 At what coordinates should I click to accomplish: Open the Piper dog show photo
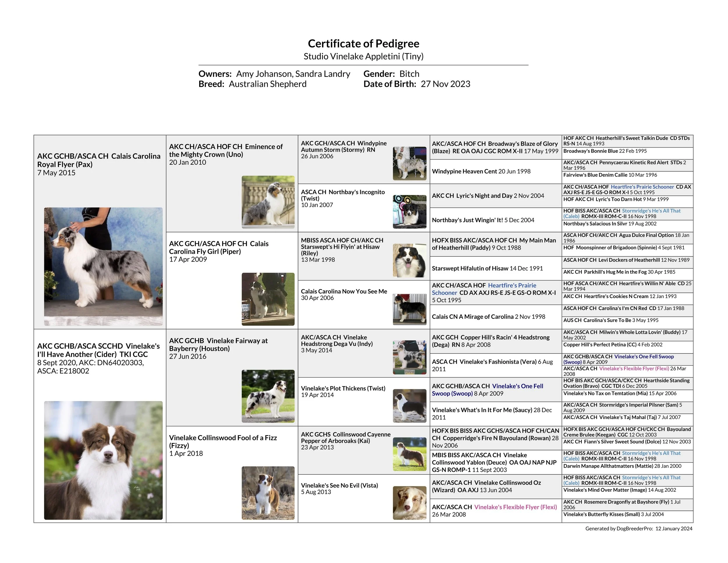pyautogui.click(x=268, y=299)
